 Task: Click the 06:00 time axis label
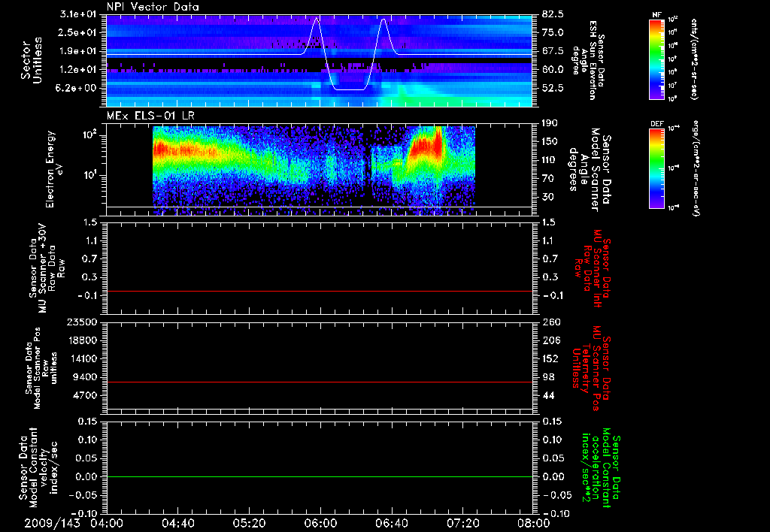tap(320, 523)
